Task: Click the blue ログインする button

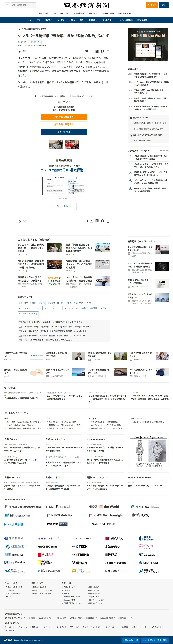Action: (x=64, y=132)
